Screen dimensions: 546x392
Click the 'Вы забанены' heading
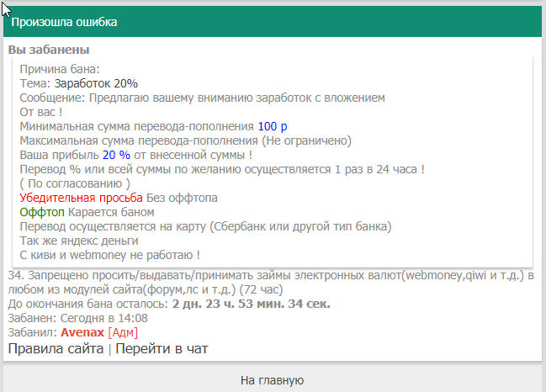[x=49, y=50]
